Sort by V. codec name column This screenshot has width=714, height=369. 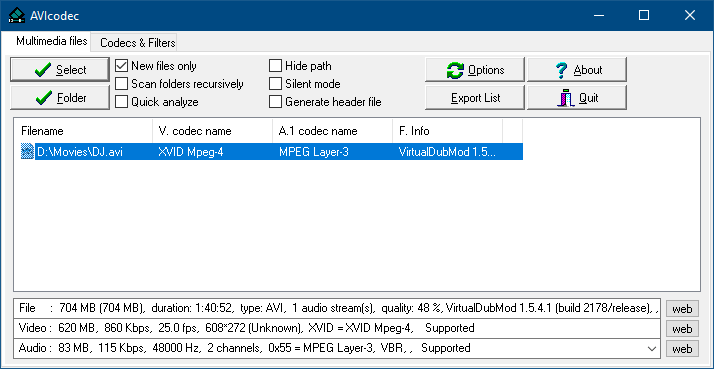pos(213,131)
